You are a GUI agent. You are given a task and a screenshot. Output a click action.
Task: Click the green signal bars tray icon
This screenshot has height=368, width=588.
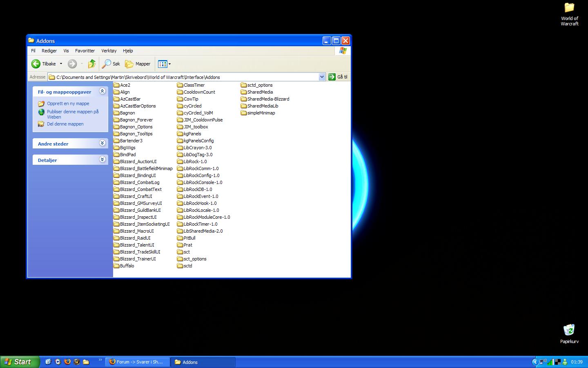pyautogui.click(x=550, y=362)
